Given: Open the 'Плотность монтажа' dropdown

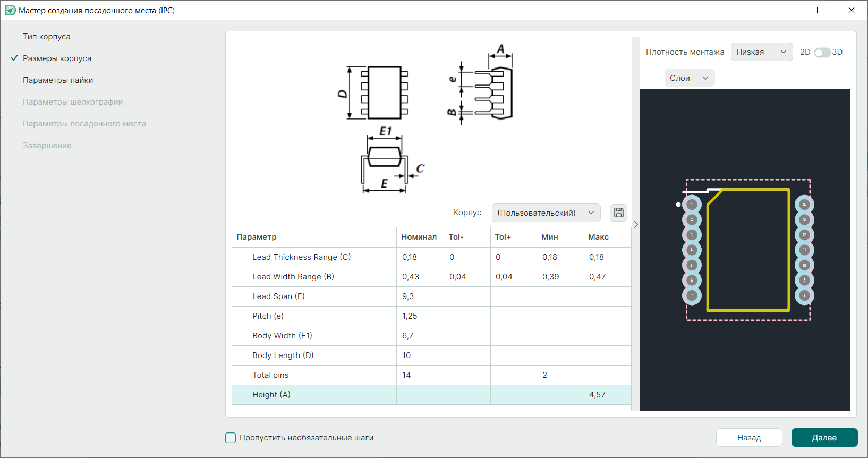Looking at the screenshot, I should point(761,52).
